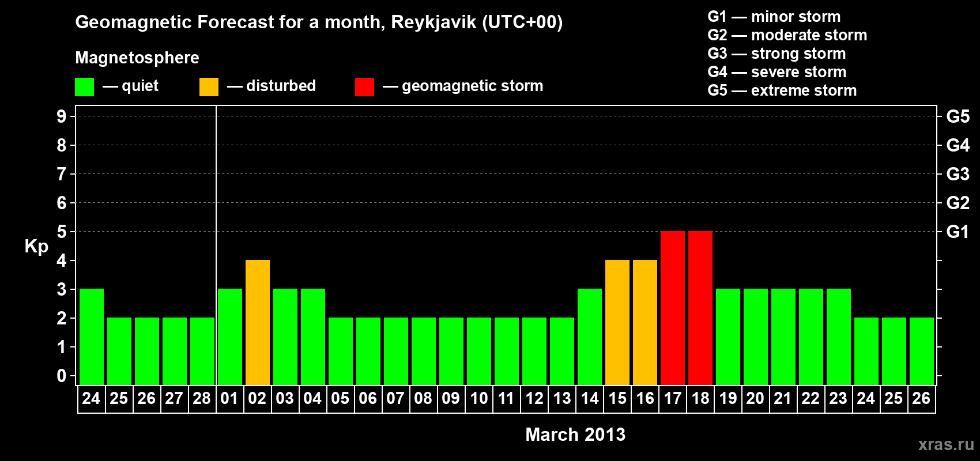The width and height of the screenshot is (980, 461).
Task: Click Kp value 5 on the axis
Action: [x=62, y=232]
